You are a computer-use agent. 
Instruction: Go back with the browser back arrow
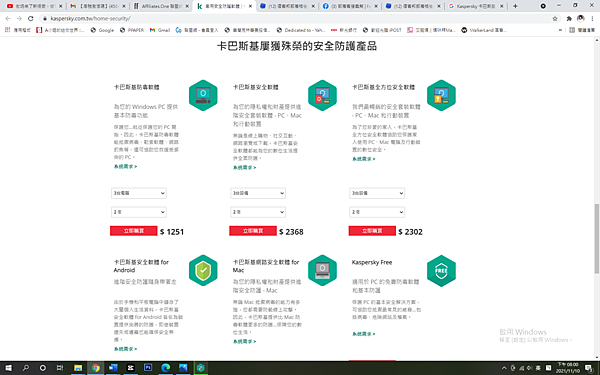pyautogui.click(x=8, y=18)
